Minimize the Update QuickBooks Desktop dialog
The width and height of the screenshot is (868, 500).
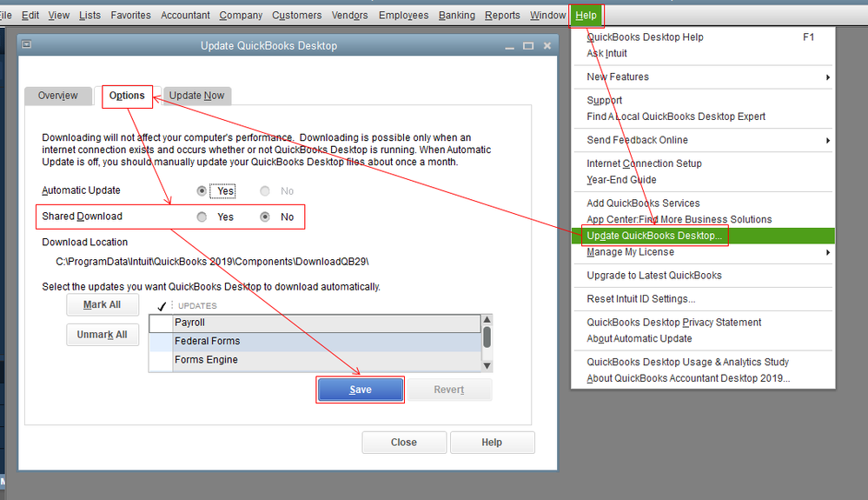pos(510,46)
